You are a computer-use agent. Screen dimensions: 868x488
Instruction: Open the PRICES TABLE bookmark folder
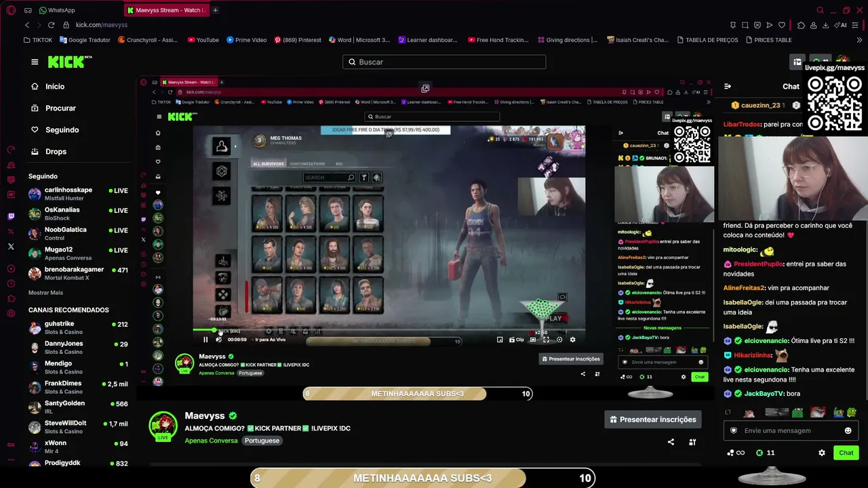(768, 40)
